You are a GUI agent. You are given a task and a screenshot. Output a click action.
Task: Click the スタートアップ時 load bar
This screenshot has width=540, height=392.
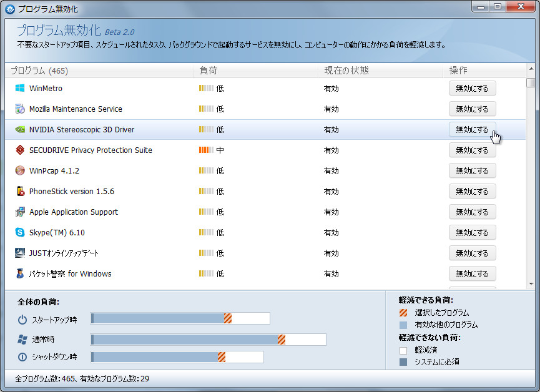(x=180, y=318)
